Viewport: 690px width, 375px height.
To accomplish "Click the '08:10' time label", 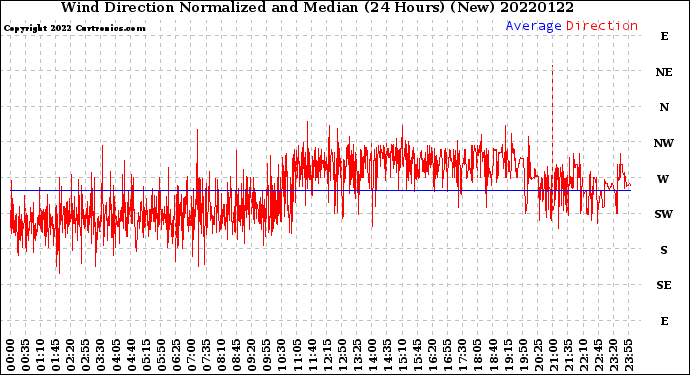I will tap(221, 356).
